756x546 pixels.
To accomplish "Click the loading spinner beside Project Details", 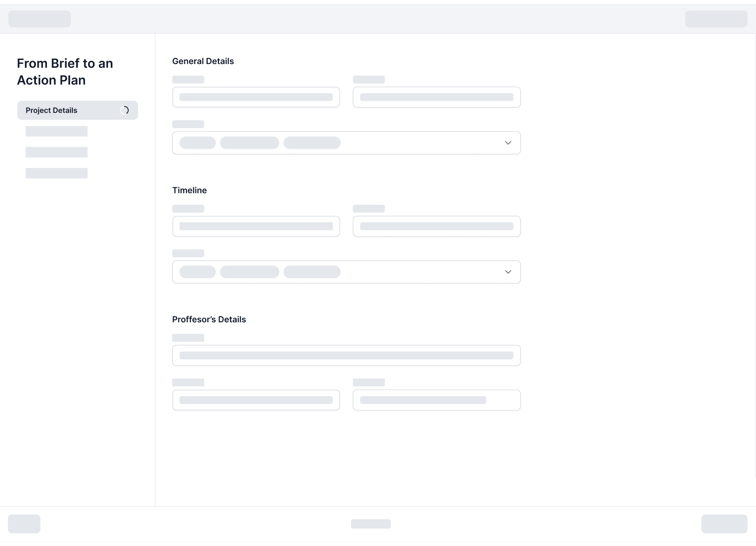I will tap(125, 110).
